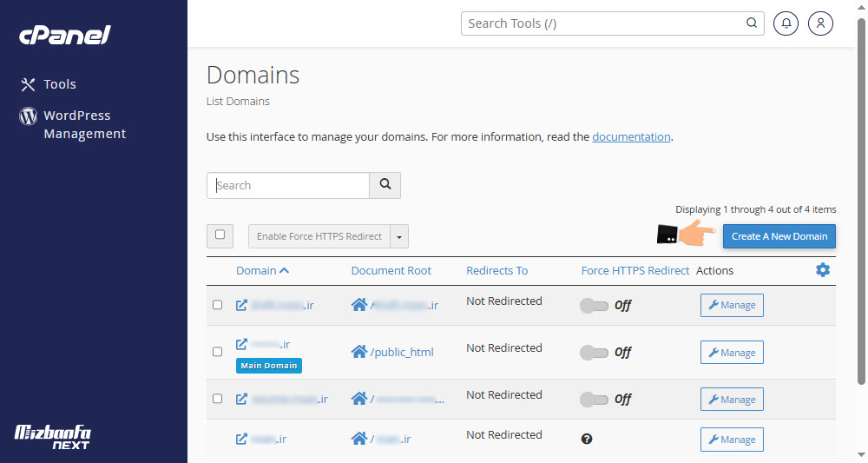Click home icon in first row document root
Image resolution: width=868 pixels, height=463 pixels.
(359, 305)
